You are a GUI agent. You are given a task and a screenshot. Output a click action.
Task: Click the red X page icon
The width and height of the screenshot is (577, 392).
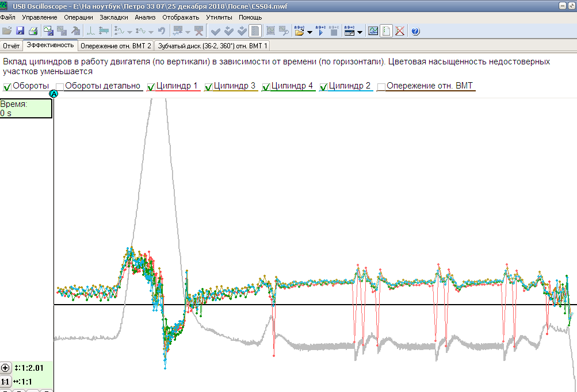(399, 31)
